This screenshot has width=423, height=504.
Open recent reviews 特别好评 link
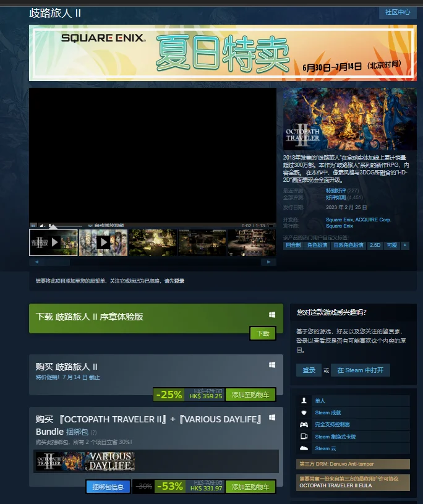(x=336, y=190)
